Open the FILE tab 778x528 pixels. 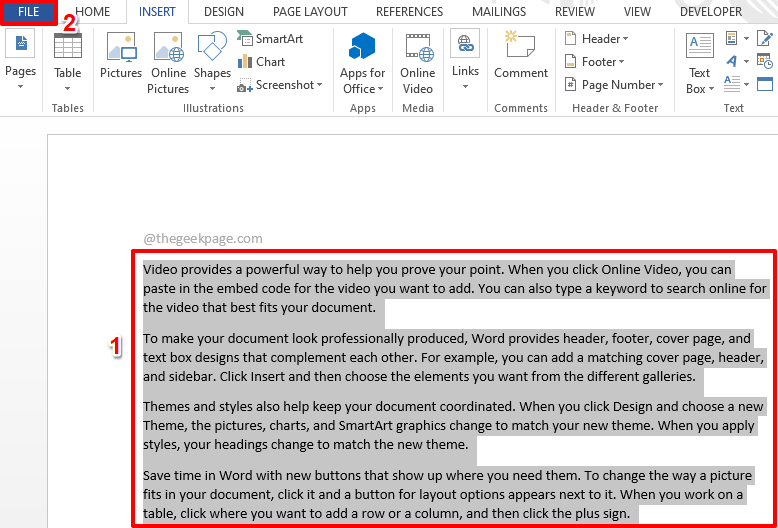click(x=28, y=12)
